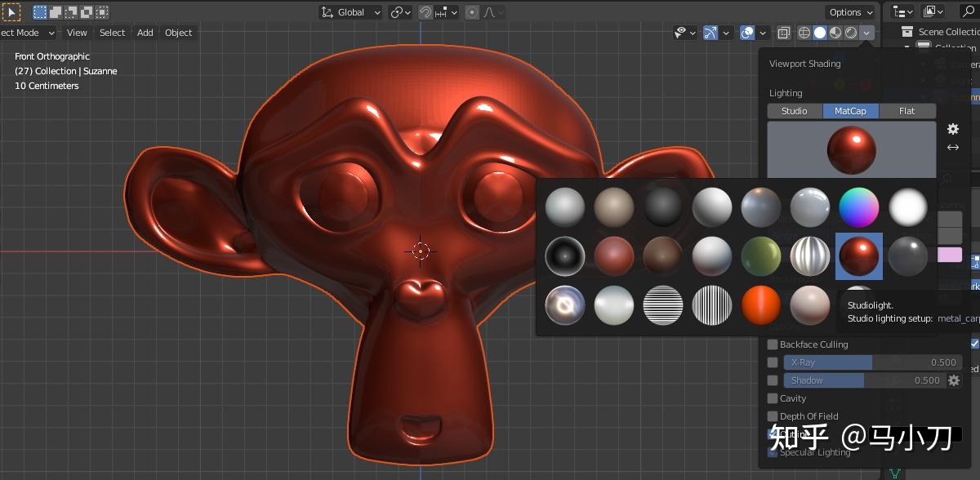Click the magnet snap toggle icon
980x480 pixels.
click(x=425, y=12)
